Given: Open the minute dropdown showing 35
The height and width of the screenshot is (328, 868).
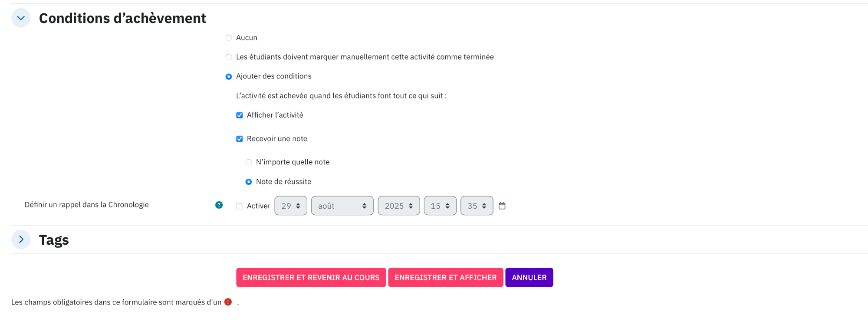Looking at the screenshot, I should [477, 206].
